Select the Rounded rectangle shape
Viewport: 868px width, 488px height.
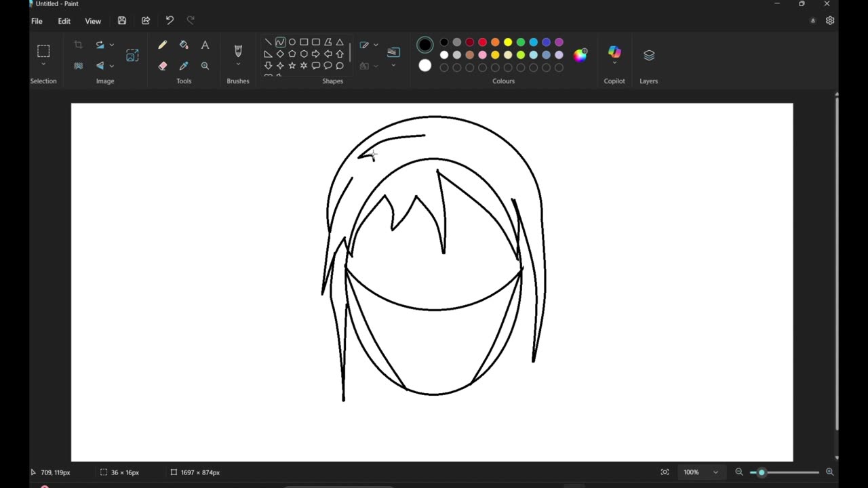click(316, 42)
